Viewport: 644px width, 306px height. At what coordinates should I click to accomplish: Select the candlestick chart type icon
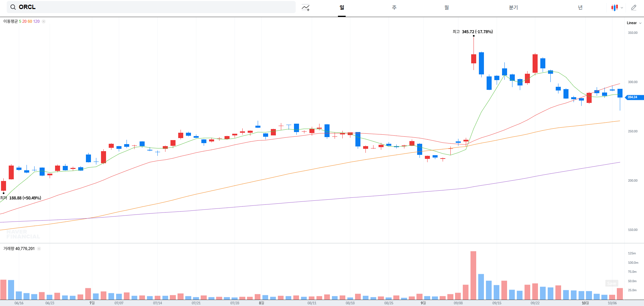click(x=614, y=7)
